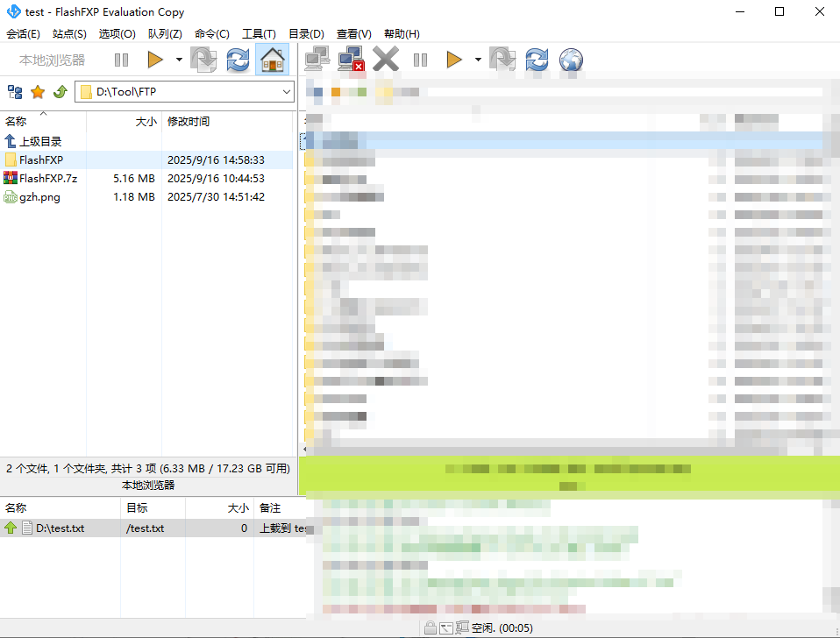Open the 会话(E) menu
The width and height of the screenshot is (840, 638).
tap(23, 33)
